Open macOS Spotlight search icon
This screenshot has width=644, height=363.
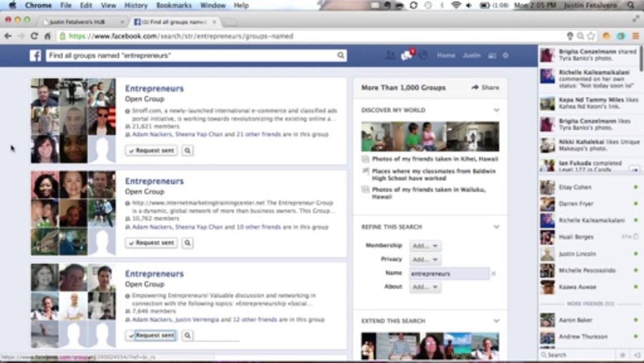(631, 6)
